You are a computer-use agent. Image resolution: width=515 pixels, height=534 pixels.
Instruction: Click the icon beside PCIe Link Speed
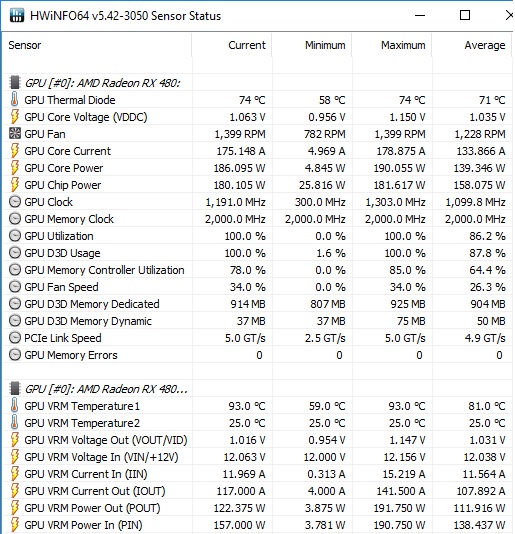pos(15,338)
